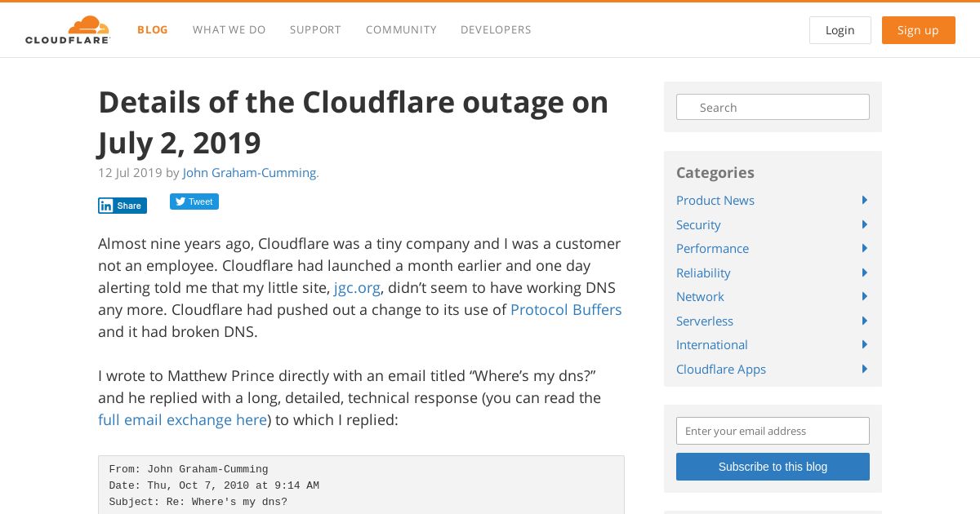Screen dimensions: 980x514
Task: Expand the Product News category arrow
Action: point(864,200)
